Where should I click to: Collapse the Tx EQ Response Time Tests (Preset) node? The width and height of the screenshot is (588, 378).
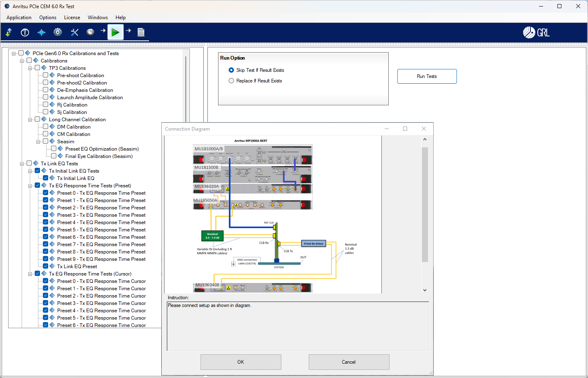tap(31, 185)
